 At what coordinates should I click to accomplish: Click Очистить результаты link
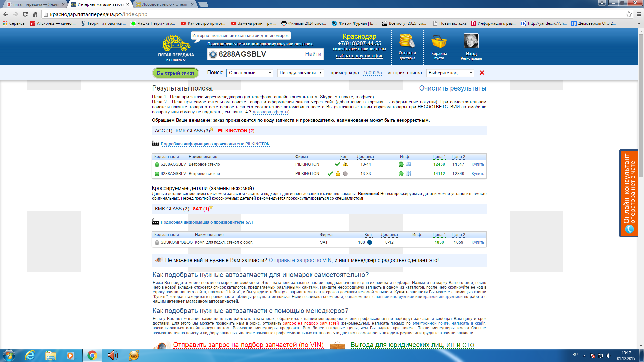[x=452, y=88]
